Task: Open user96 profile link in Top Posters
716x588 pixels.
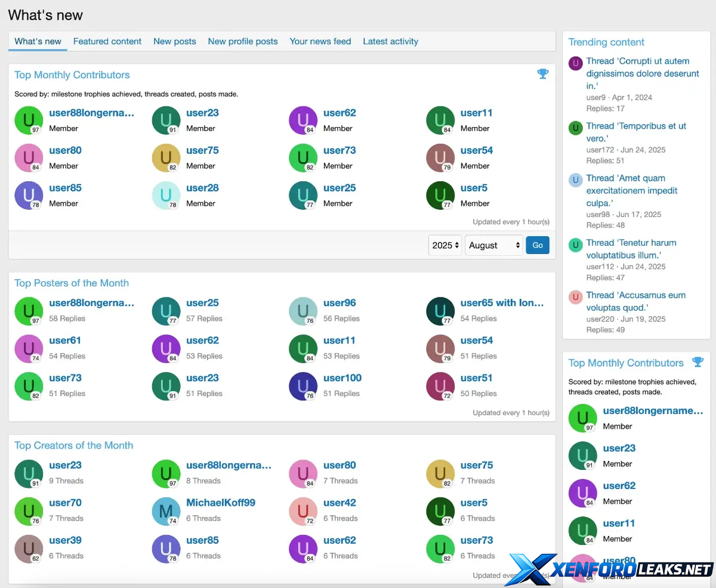Action: (x=340, y=303)
